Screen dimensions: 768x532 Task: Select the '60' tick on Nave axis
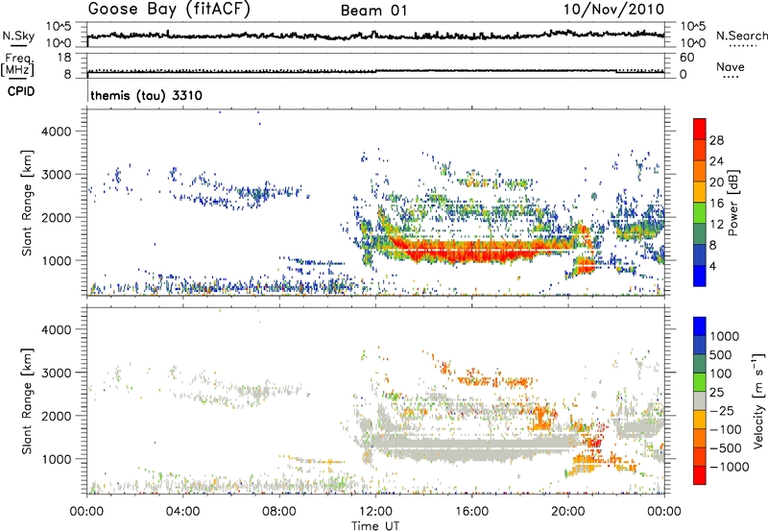point(686,58)
